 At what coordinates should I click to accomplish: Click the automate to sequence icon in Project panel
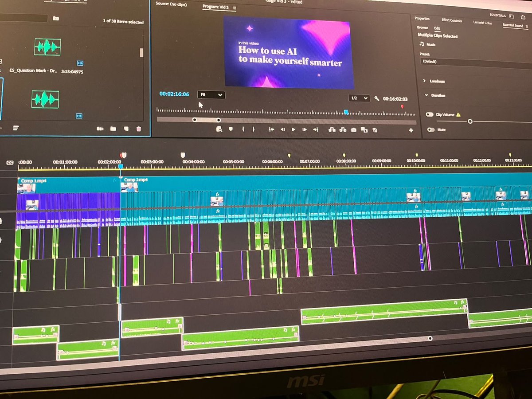tap(100, 129)
